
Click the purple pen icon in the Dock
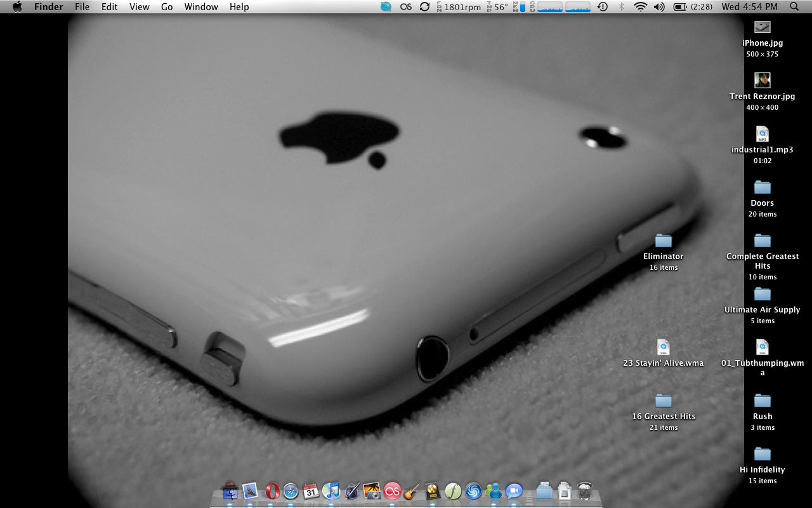tap(351, 491)
